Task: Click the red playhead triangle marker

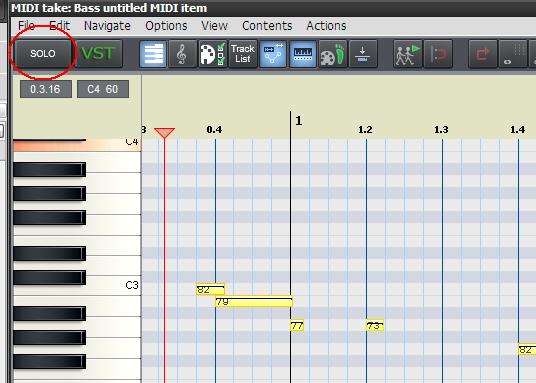Action: 164,133
